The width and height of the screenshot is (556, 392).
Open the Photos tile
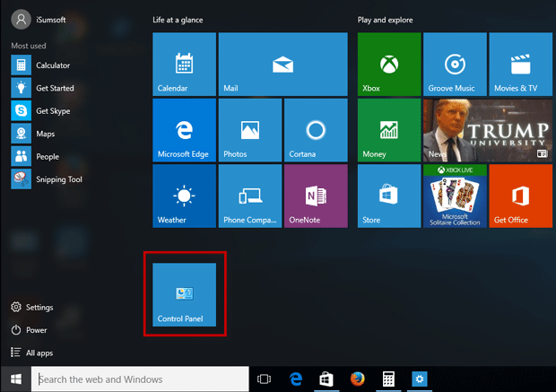coord(250,130)
